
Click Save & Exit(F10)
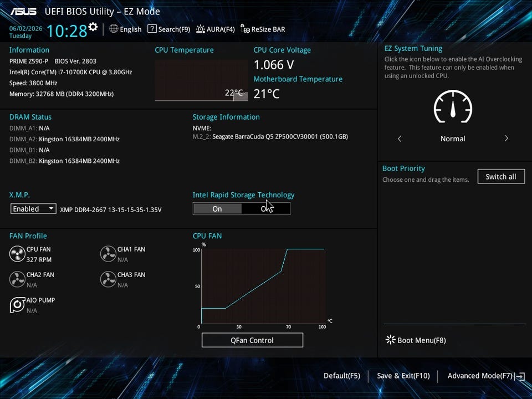[x=403, y=376]
